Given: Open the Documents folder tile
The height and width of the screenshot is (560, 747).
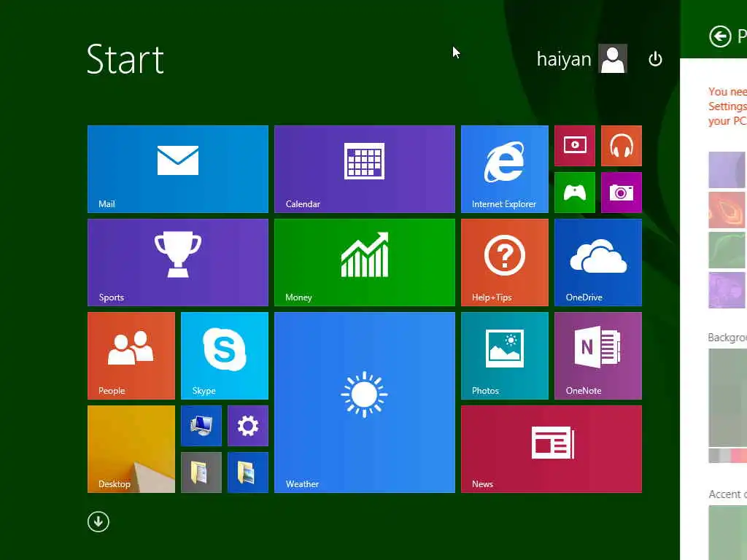Looking at the screenshot, I should coord(201,472).
